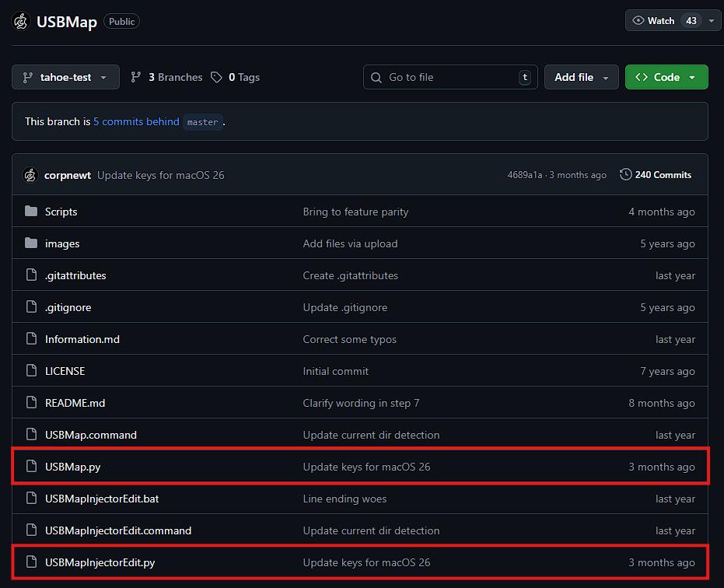This screenshot has height=588, width=724.
Task: Click 7 years ago in the LICENSE row
Action: (x=667, y=371)
